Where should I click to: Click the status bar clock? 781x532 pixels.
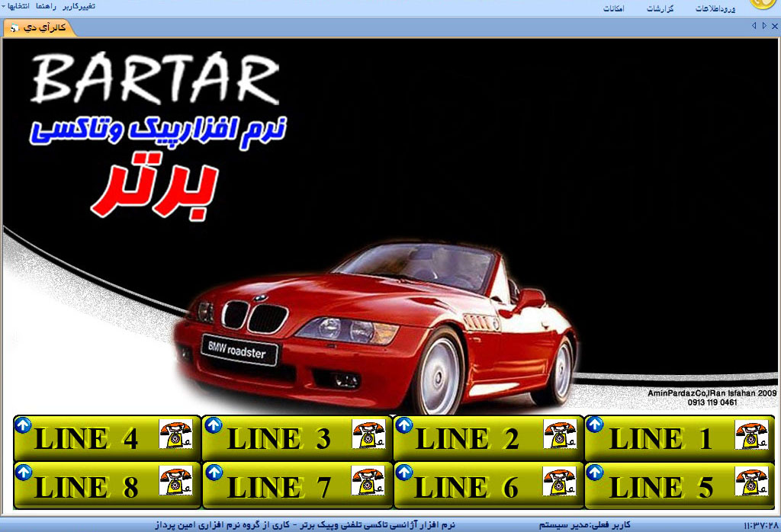[x=760, y=526]
